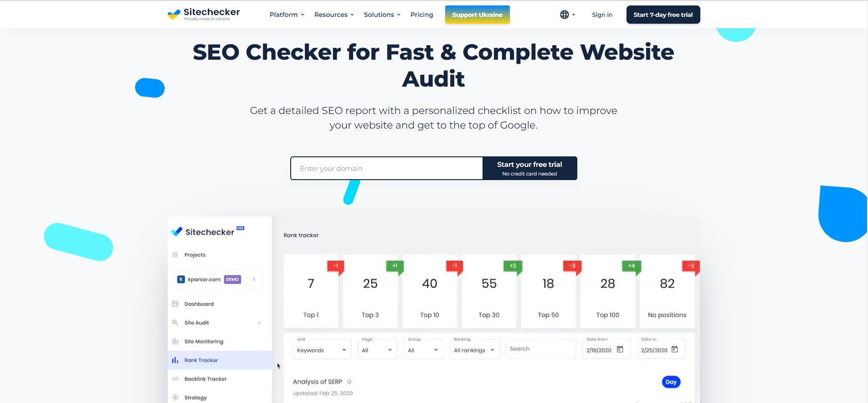Click the Projects icon in sidebar
868x403 pixels.
coord(175,255)
